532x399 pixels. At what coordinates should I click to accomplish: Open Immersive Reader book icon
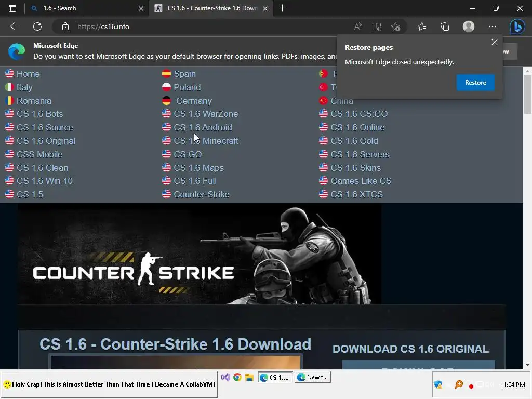(377, 26)
